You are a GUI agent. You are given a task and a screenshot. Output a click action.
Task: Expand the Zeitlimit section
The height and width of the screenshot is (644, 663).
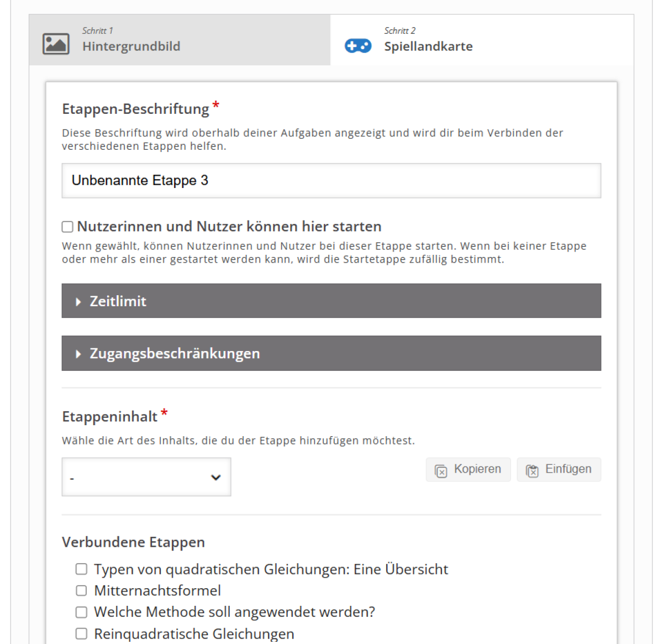click(330, 301)
